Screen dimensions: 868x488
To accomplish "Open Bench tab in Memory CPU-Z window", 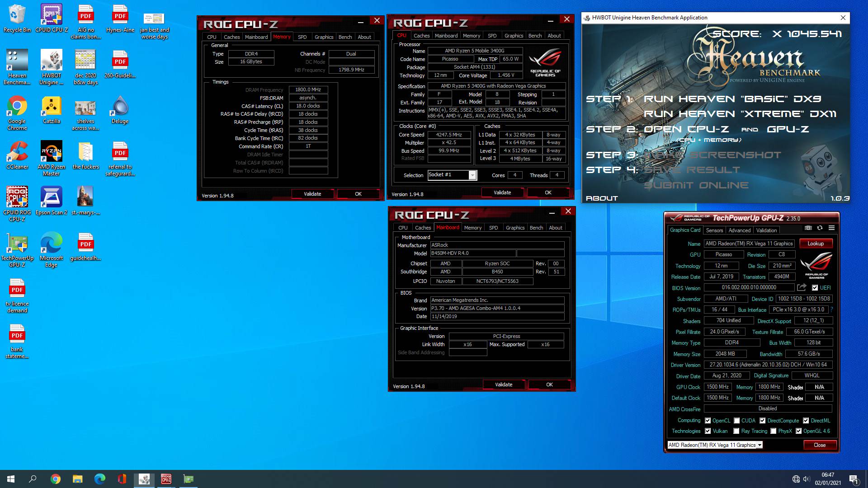I will pyautogui.click(x=345, y=37).
